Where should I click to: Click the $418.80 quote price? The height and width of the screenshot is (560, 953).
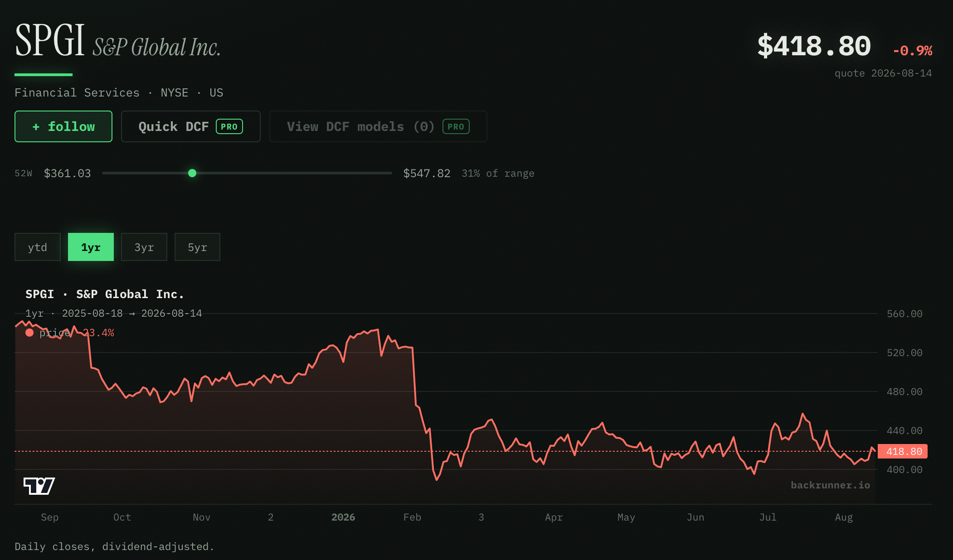(x=814, y=46)
